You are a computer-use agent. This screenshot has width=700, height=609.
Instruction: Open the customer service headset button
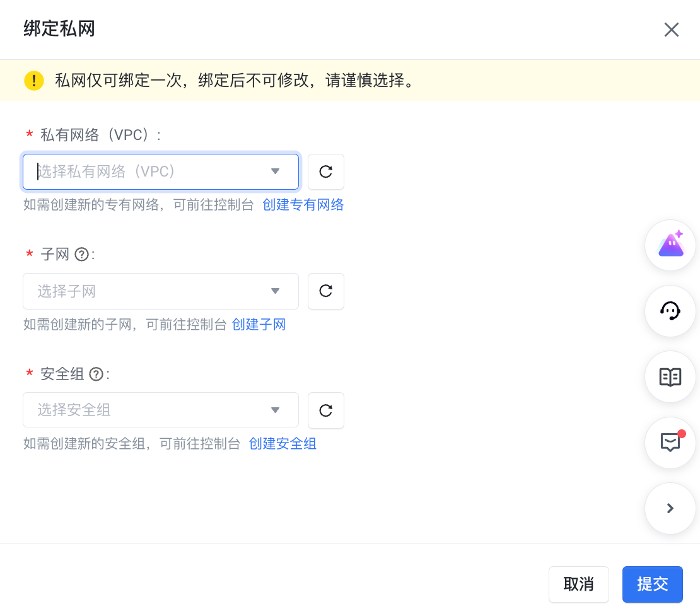pos(670,311)
